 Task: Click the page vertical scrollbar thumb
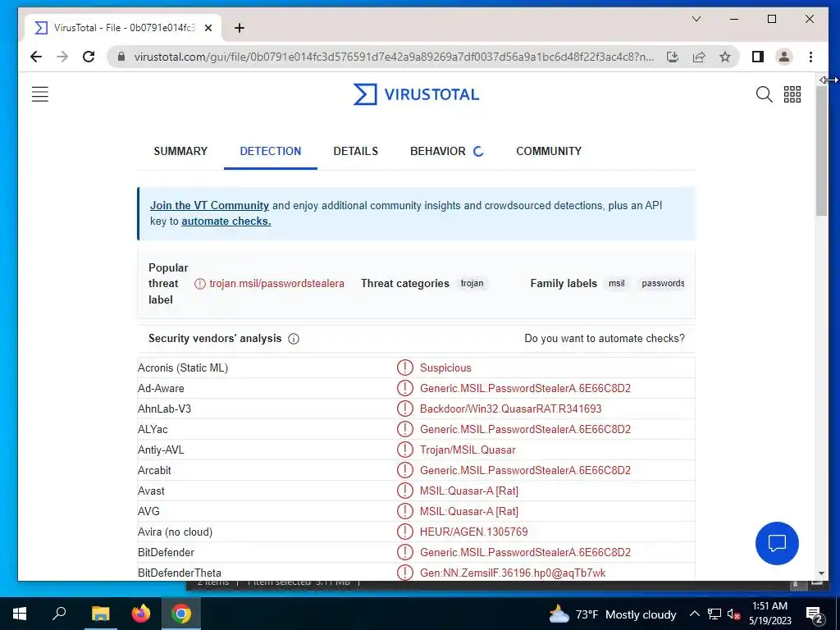click(821, 152)
